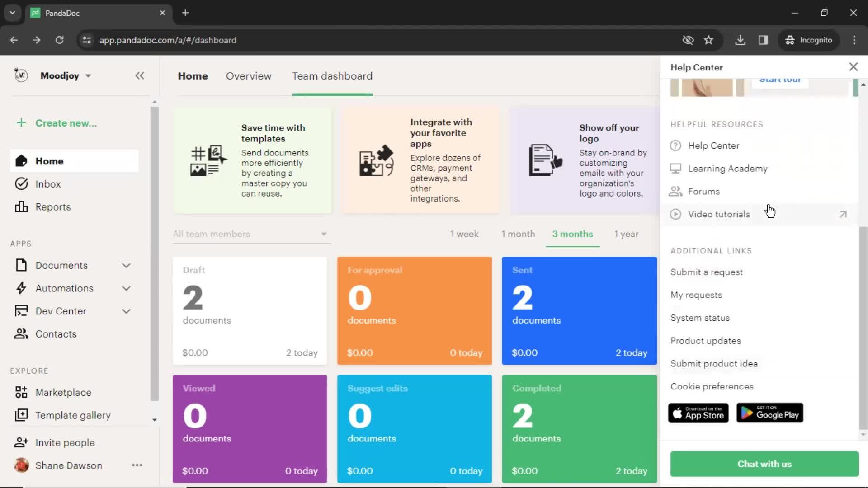Click the Help Center panel scrollbar

pos(863,328)
